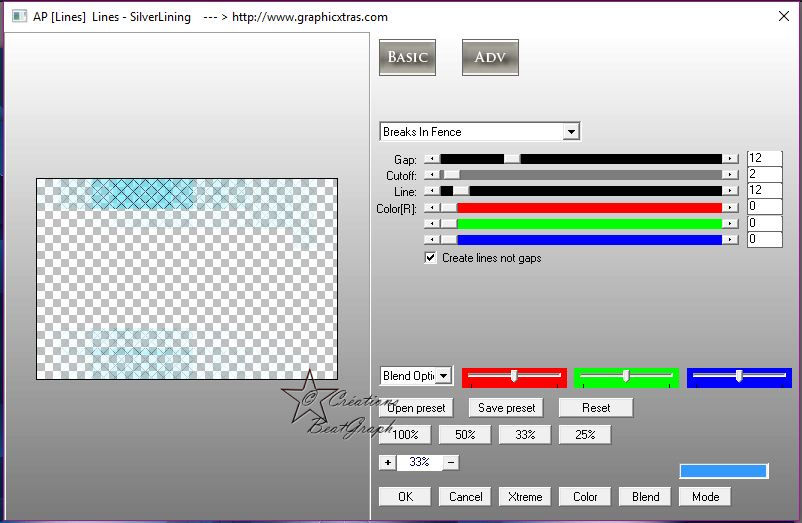Click the Color button

(585, 496)
